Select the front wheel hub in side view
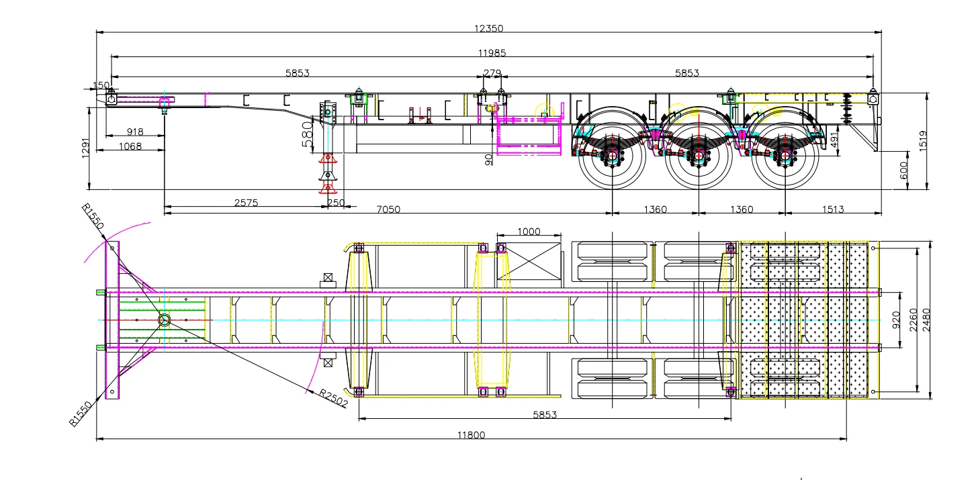 612,157
